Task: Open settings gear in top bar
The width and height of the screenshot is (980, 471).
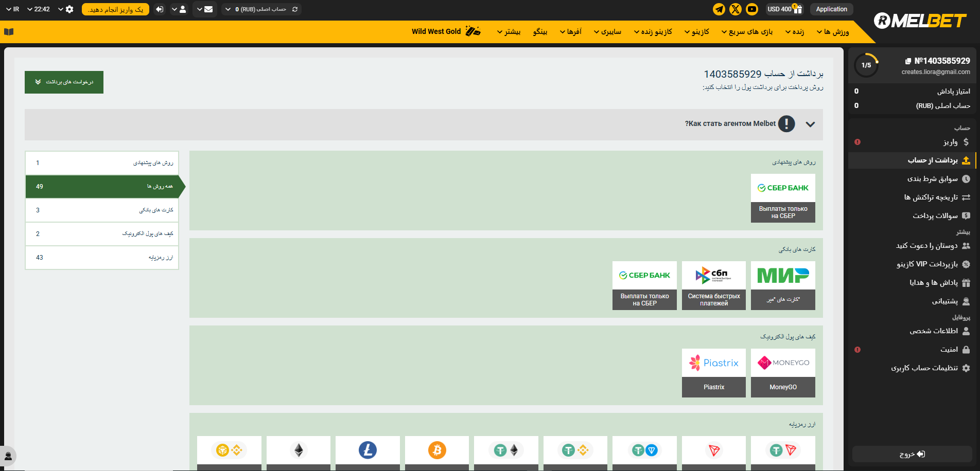Action: pyautogui.click(x=69, y=9)
